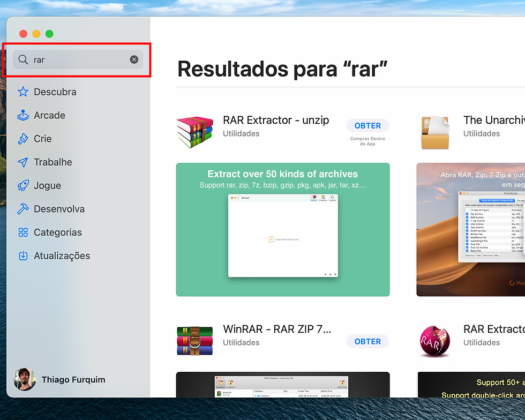The image size is (525, 420).
Task: Minimize the App Store window
Action: [x=36, y=34]
